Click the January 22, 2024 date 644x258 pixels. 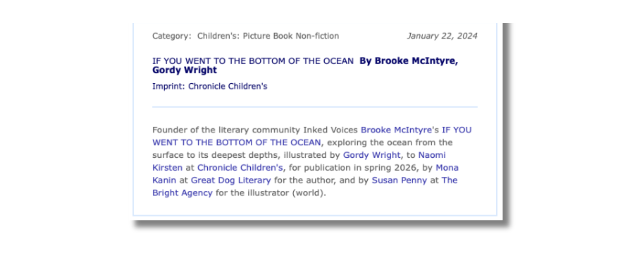442,36
